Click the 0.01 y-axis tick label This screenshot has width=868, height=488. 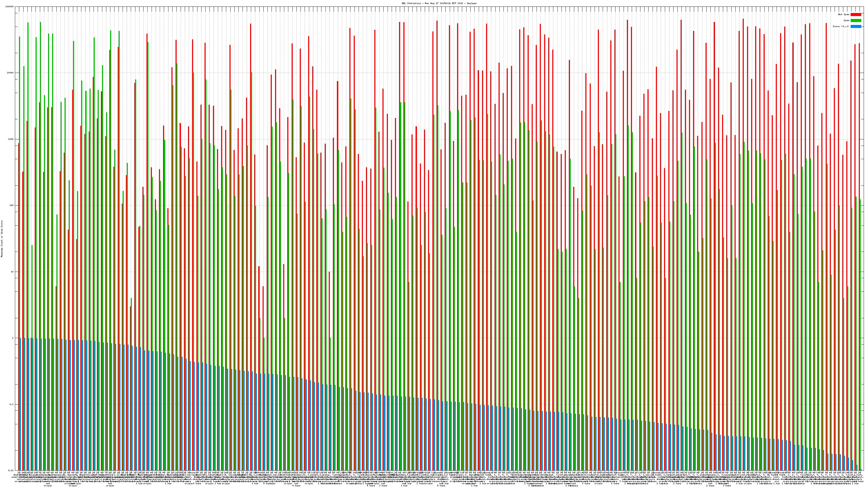[x=11, y=470]
